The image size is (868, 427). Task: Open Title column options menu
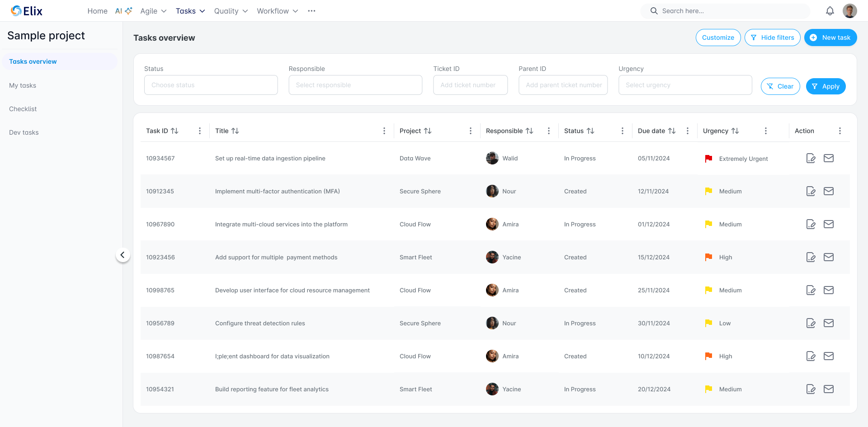pyautogui.click(x=384, y=131)
